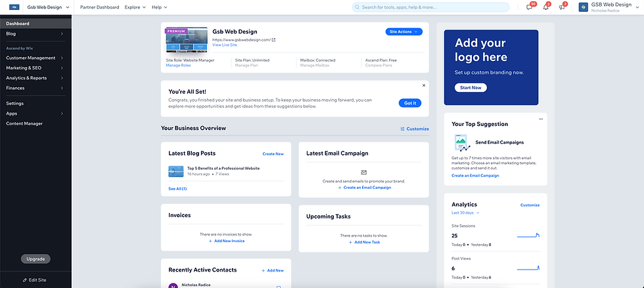The width and height of the screenshot is (644, 288).
Task: Click the Post Views sparkline chart
Action: point(528,268)
